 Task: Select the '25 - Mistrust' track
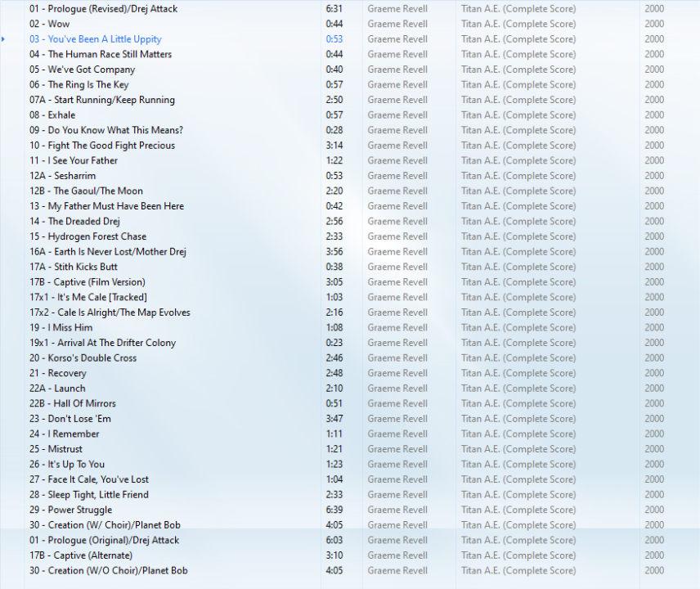point(56,449)
